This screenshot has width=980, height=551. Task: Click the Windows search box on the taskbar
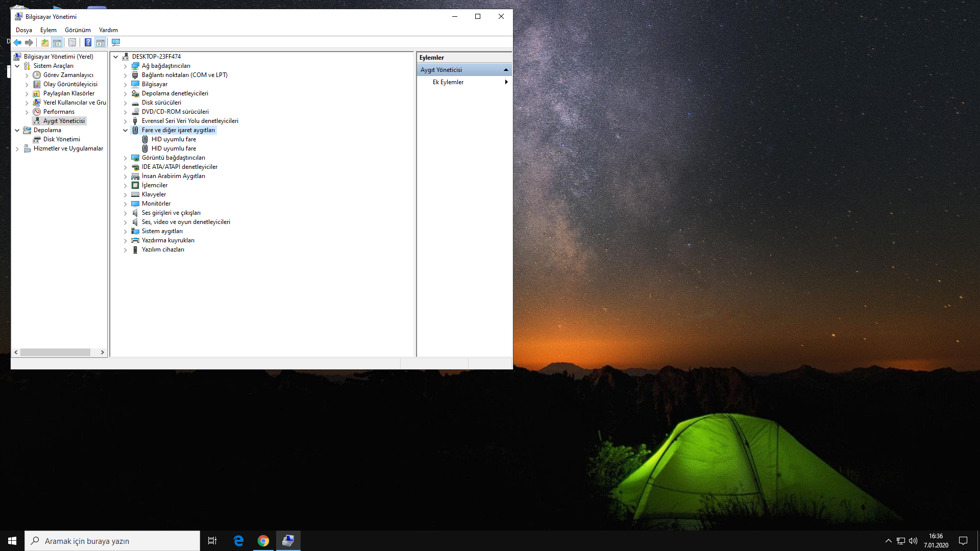112,541
